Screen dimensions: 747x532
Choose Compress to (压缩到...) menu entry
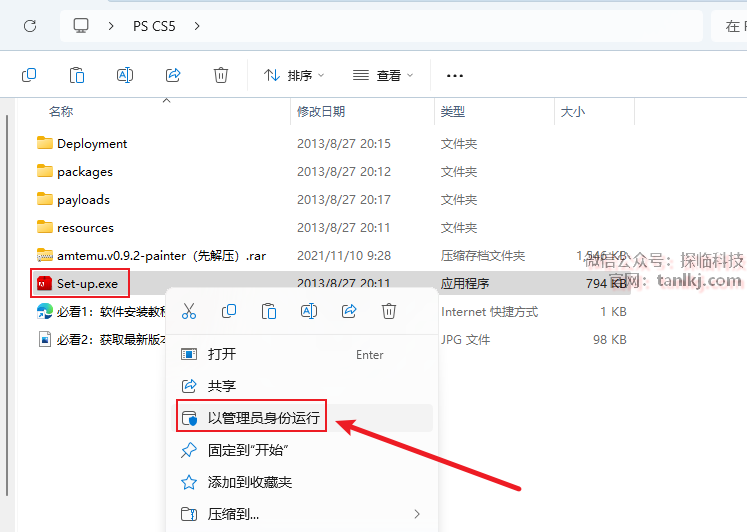point(302,514)
